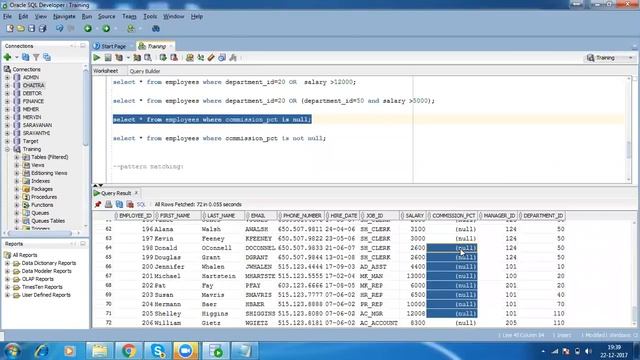Expand the Procedures node
This screenshot has width=640, height=360.
(x=17, y=197)
